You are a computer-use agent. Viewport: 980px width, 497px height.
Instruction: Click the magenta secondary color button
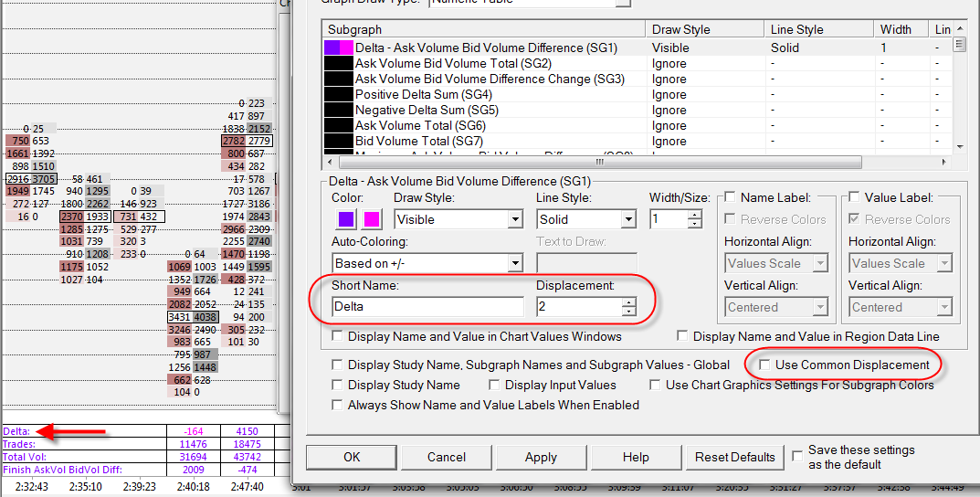371,218
